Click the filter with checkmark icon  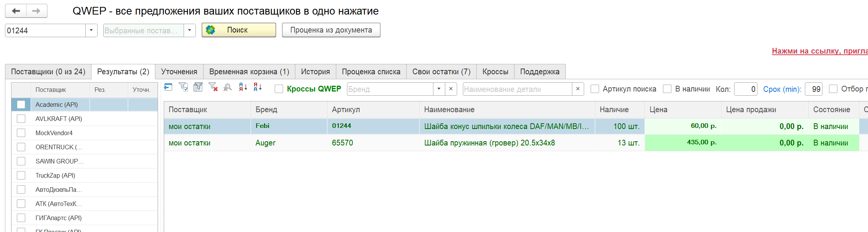183,87
